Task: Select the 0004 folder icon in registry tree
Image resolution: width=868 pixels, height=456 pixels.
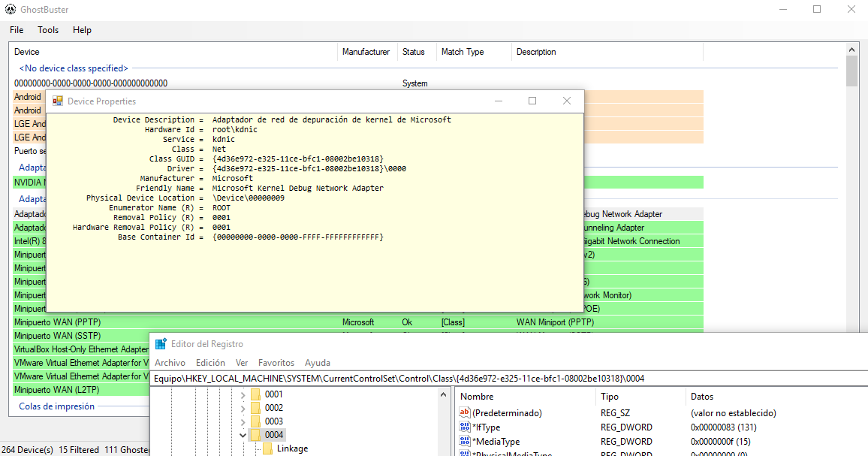Action: (256, 435)
